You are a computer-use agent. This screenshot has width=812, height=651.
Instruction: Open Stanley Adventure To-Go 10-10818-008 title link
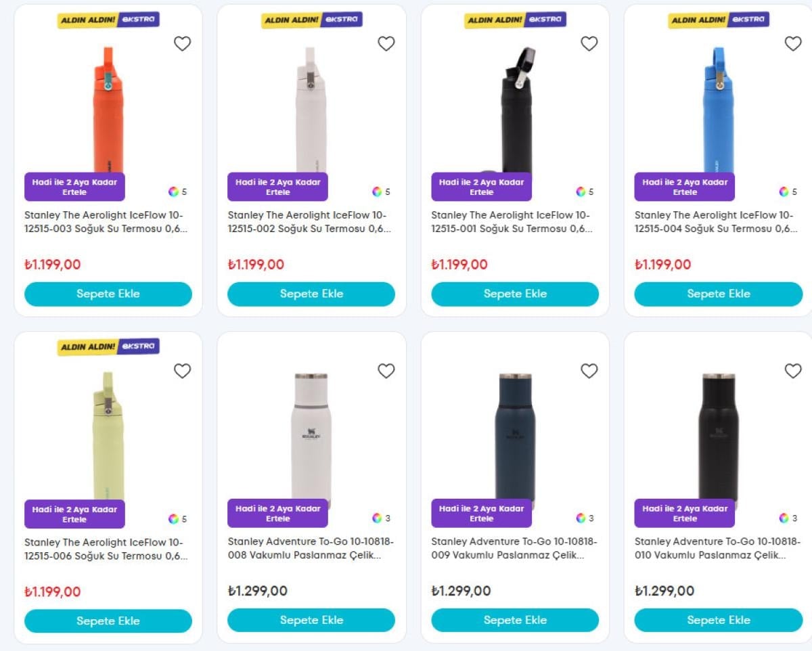click(311, 548)
